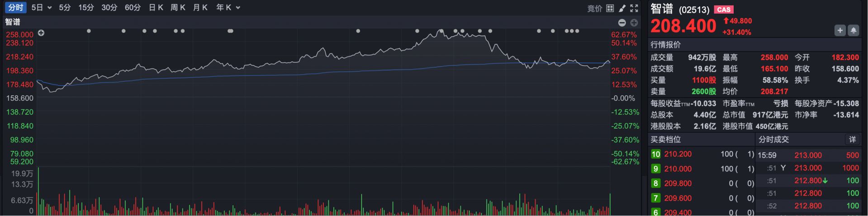Click the CAS badge next to stock code
Screen dimensions: 868x216
(723, 9)
